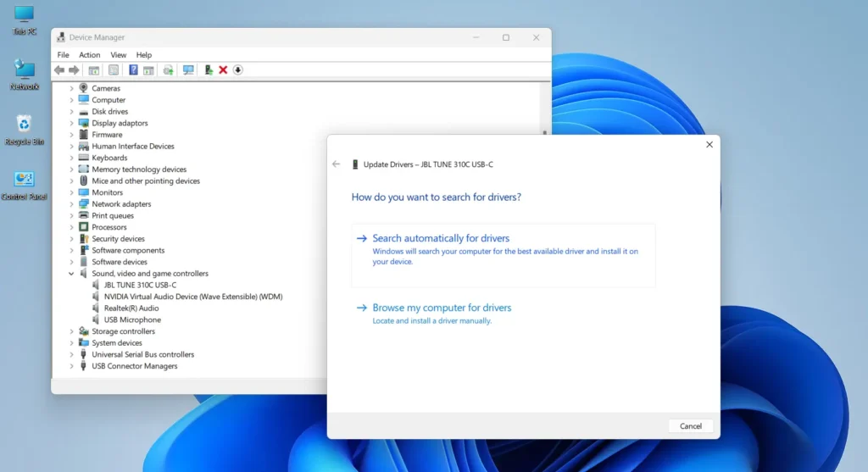Click the Security devices icon
Image resolution: width=868 pixels, height=472 pixels.
coord(84,238)
